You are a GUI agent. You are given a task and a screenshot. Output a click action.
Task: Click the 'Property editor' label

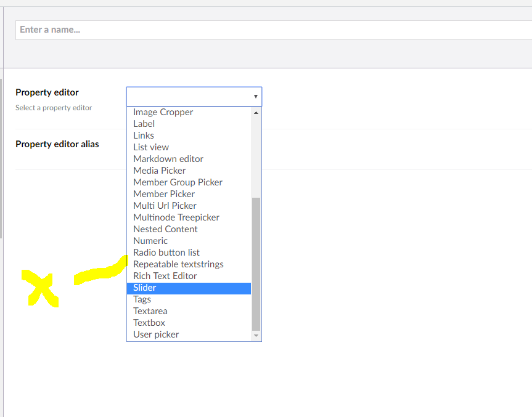47,92
